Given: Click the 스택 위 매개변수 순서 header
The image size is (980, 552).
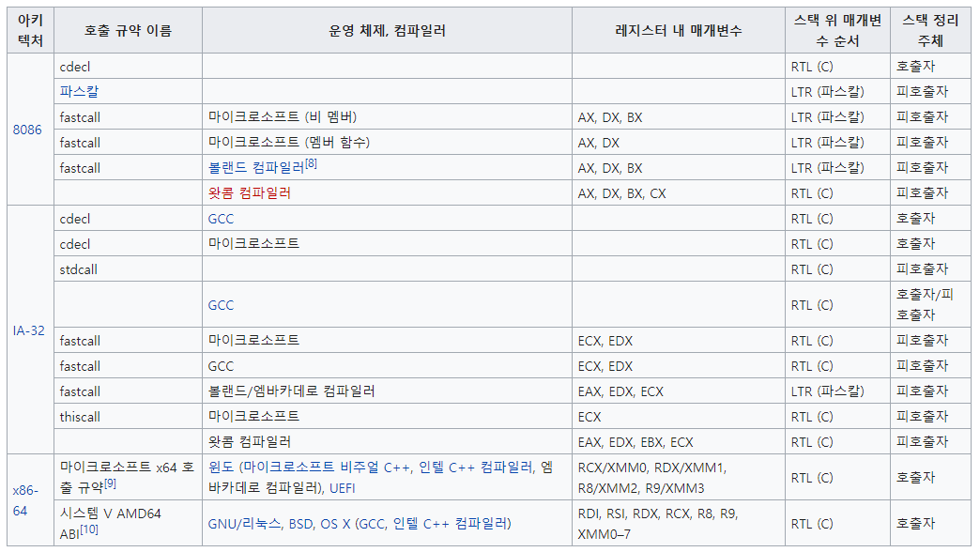Looking at the screenshot, I should pyautogui.click(x=837, y=30).
